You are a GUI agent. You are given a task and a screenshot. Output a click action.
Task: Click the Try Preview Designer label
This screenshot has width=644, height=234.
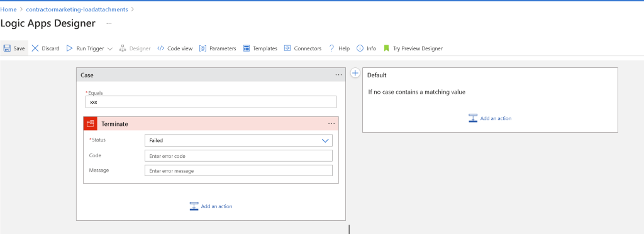[x=418, y=48]
